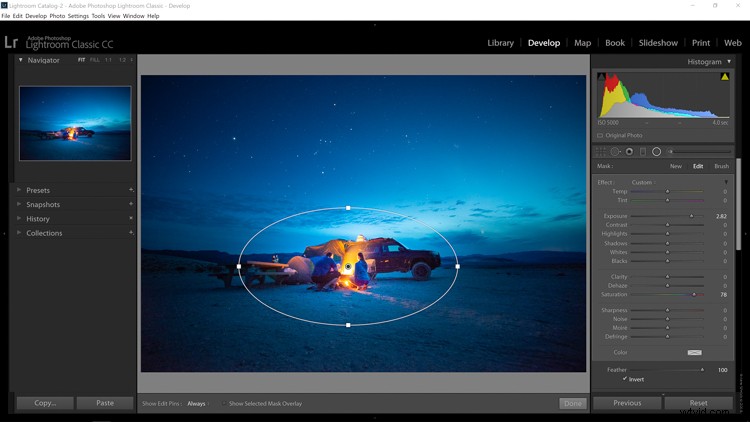The height and width of the screenshot is (422, 750).
Task: Click the radial filter center edit pin
Action: 348,267
